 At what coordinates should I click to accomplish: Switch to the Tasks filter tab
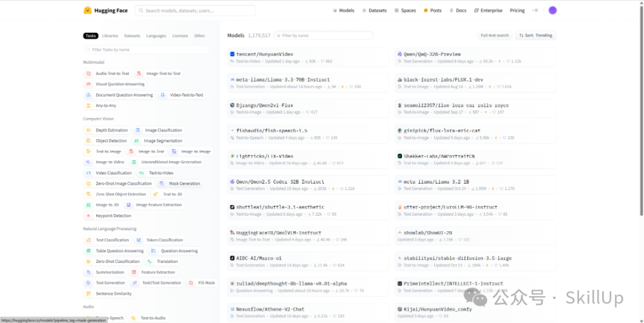click(x=91, y=36)
